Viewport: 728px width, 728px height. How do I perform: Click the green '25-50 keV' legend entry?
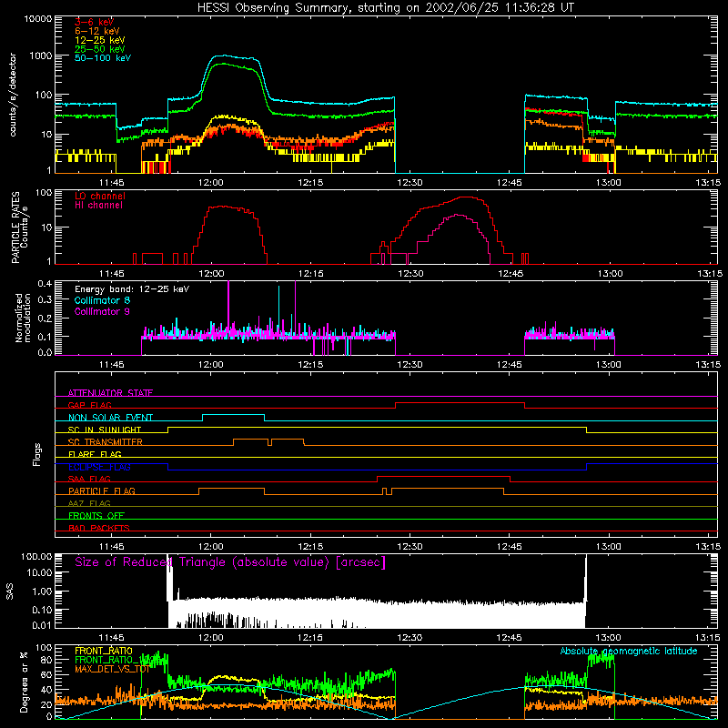100,49
